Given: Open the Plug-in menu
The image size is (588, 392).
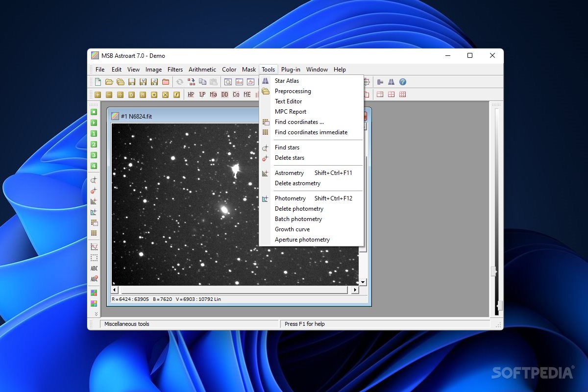Looking at the screenshot, I should click(x=291, y=70).
